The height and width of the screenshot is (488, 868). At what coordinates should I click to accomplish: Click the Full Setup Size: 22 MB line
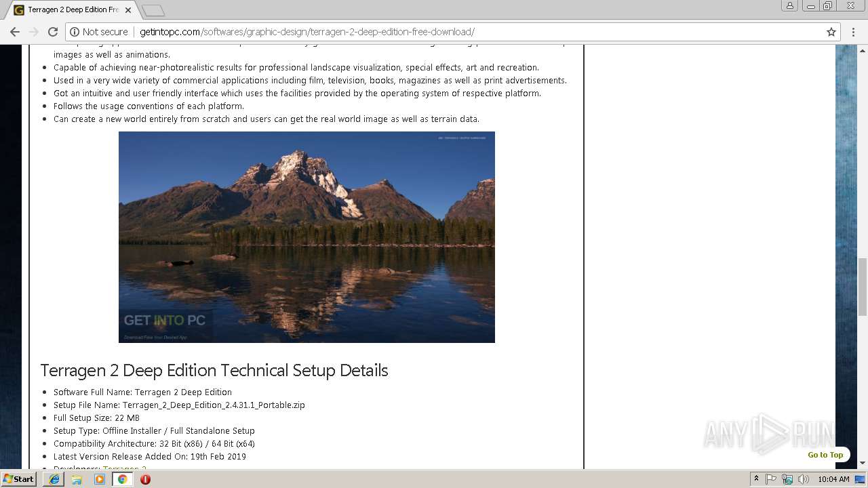coord(96,418)
